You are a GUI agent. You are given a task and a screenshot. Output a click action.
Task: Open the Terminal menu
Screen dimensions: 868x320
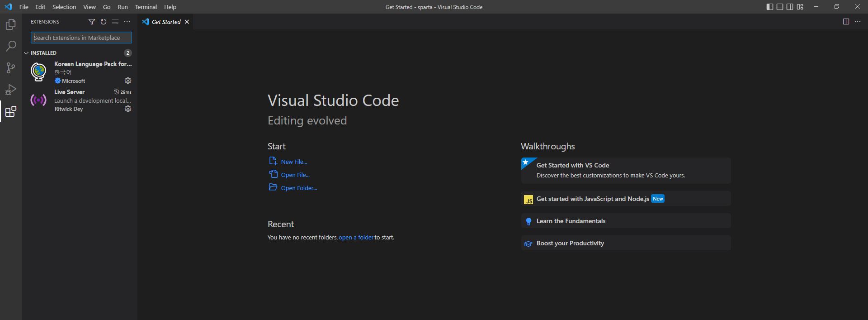146,7
